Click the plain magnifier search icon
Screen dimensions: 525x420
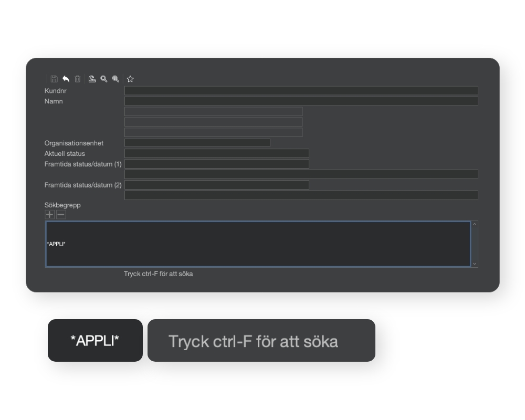[x=104, y=79]
